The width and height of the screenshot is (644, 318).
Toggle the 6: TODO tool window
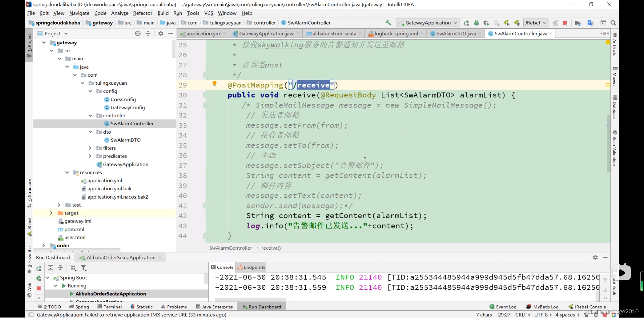coord(49,307)
